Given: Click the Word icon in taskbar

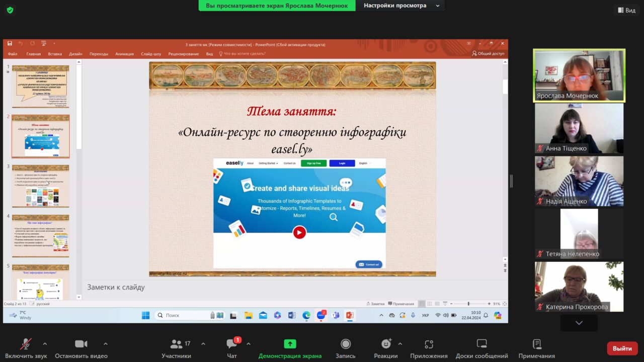Looking at the screenshot, I should pos(292,315).
